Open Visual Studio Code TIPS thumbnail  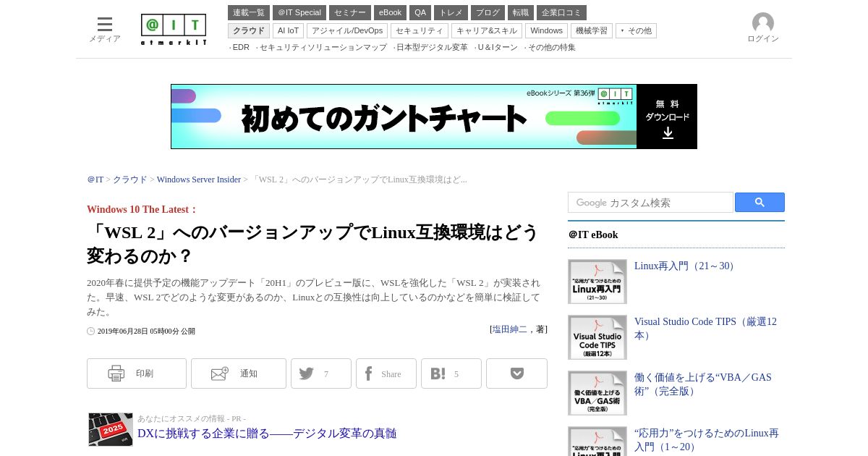597,337
